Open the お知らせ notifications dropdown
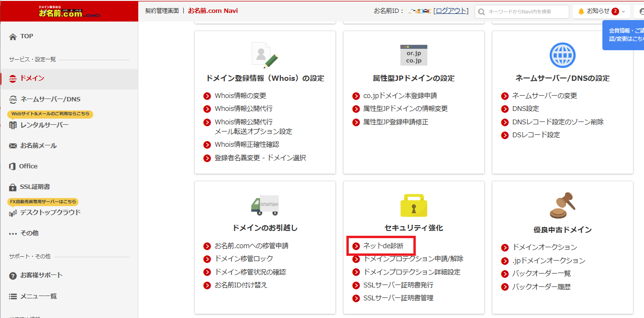 coord(601,11)
